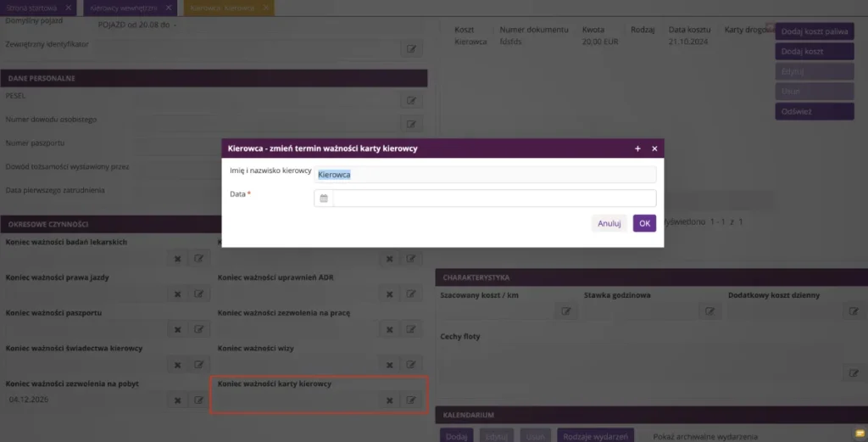Toggle Pokaż archiwalne wydarzenia
The width and height of the screenshot is (868, 442).
click(x=704, y=436)
